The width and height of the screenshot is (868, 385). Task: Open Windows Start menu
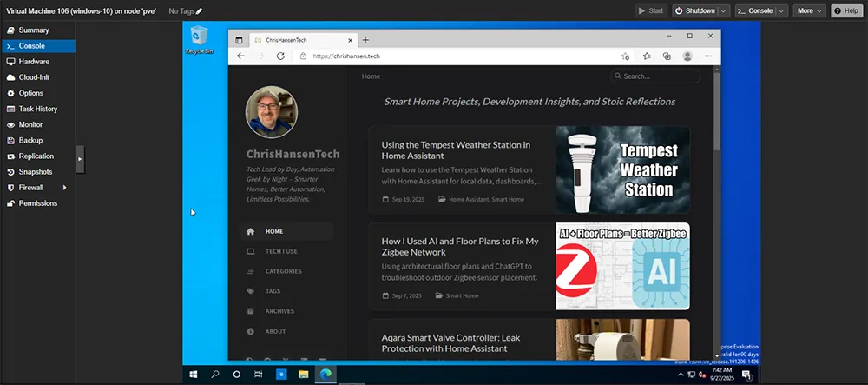coord(194,374)
